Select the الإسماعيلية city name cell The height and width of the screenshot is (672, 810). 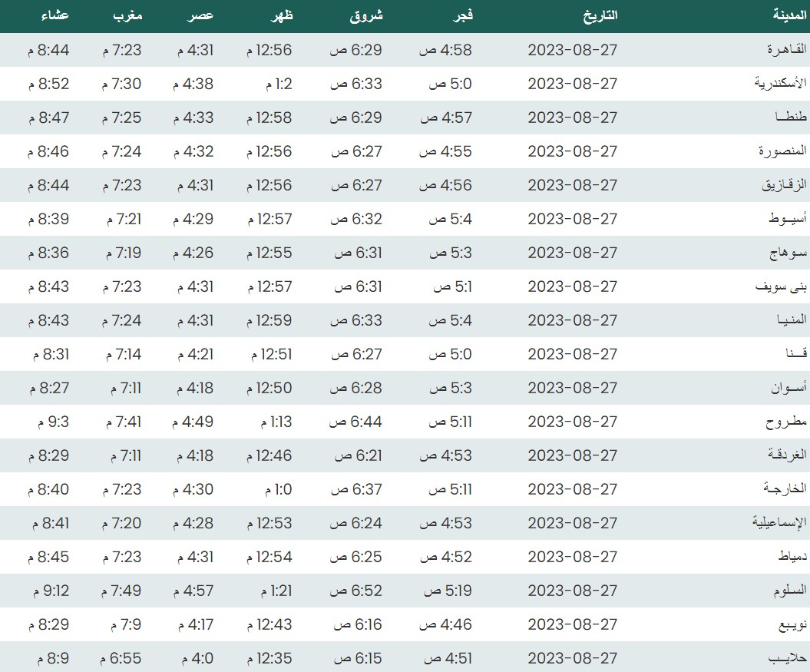tap(777, 523)
